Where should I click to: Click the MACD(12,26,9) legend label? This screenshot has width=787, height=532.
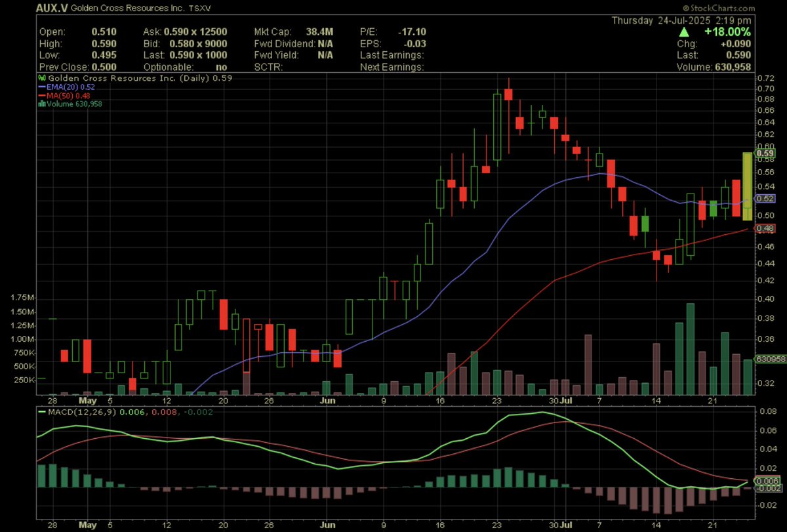click(81, 412)
